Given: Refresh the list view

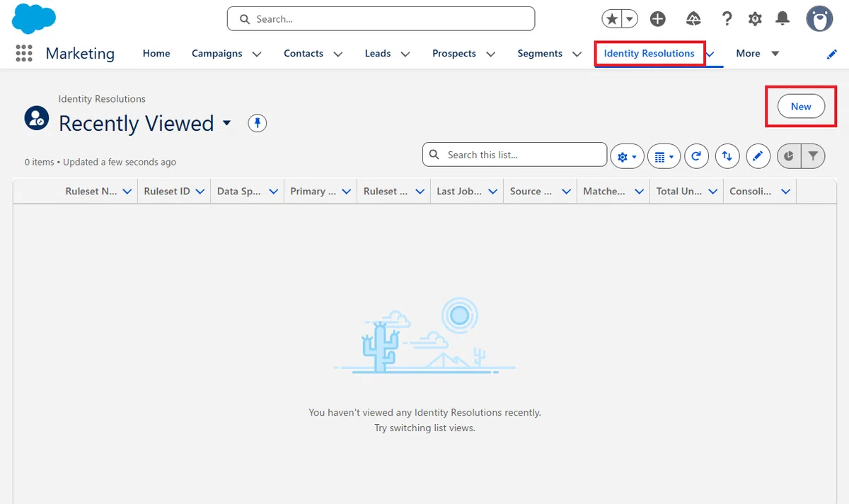Looking at the screenshot, I should pyautogui.click(x=696, y=156).
